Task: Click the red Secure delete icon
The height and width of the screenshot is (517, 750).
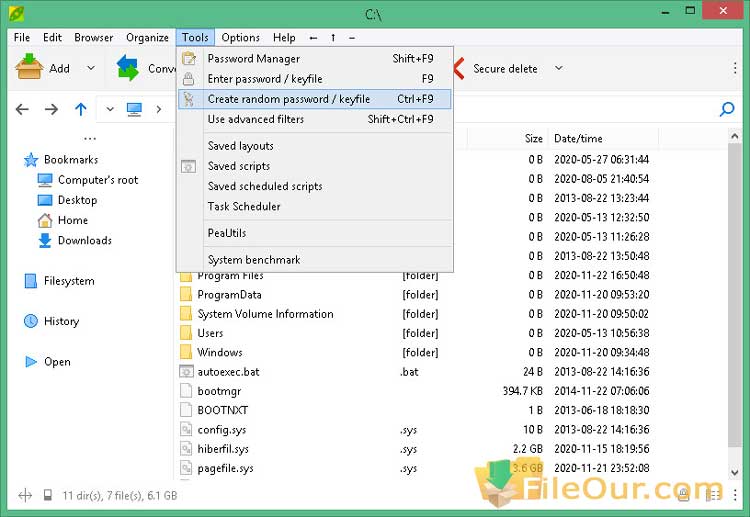Action: click(459, 68)
